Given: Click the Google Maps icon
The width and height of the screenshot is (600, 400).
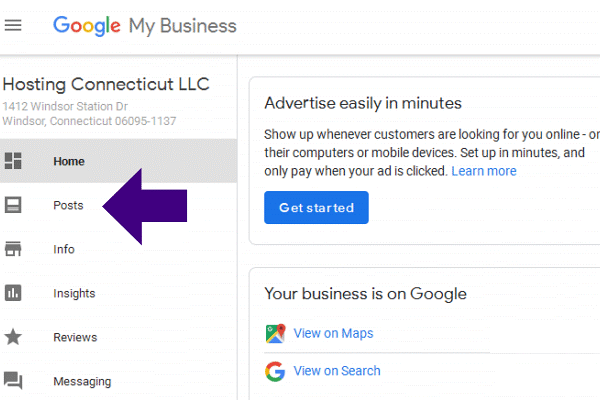Looking at the screenshot, I should 275,333.
